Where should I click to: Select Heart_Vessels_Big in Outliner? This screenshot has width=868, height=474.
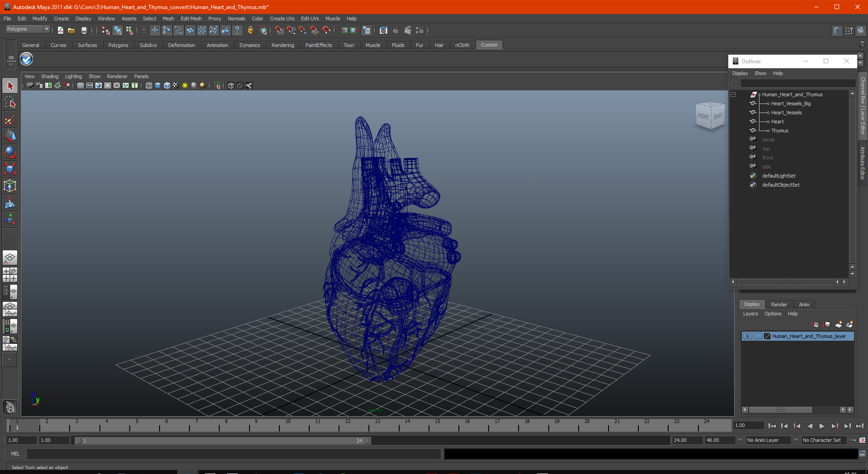click(791, 103)
